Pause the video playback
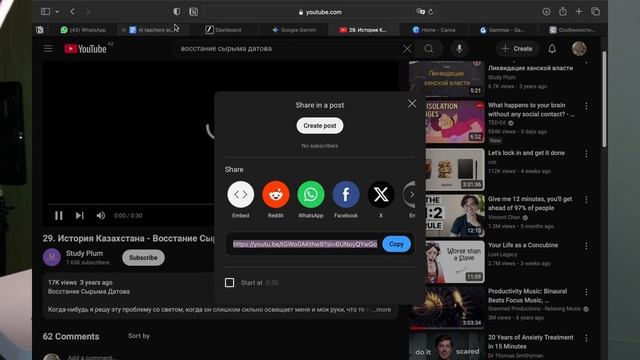Viewport: 640px width, 360px height. [x=59, y=216]
